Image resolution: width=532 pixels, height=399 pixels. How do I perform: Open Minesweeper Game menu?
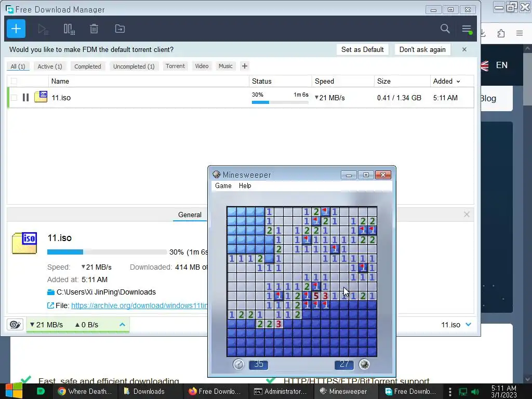[223, 185]
